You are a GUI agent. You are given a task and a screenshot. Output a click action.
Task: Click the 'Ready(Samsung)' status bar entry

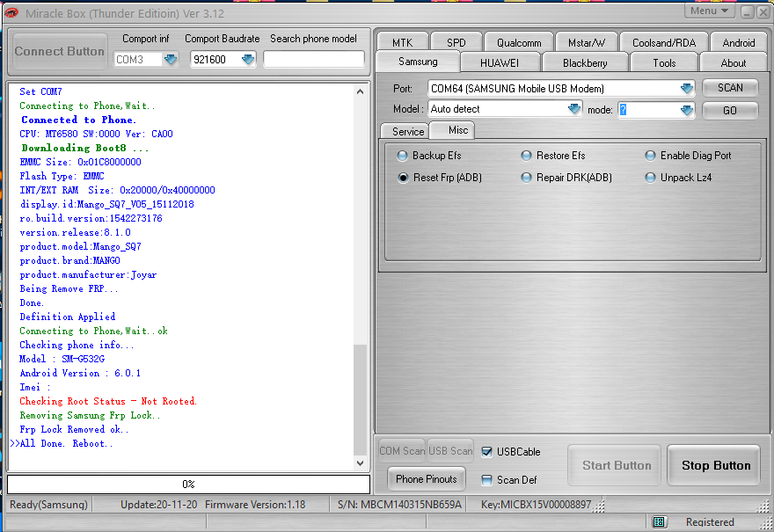[x=48, y=505]
